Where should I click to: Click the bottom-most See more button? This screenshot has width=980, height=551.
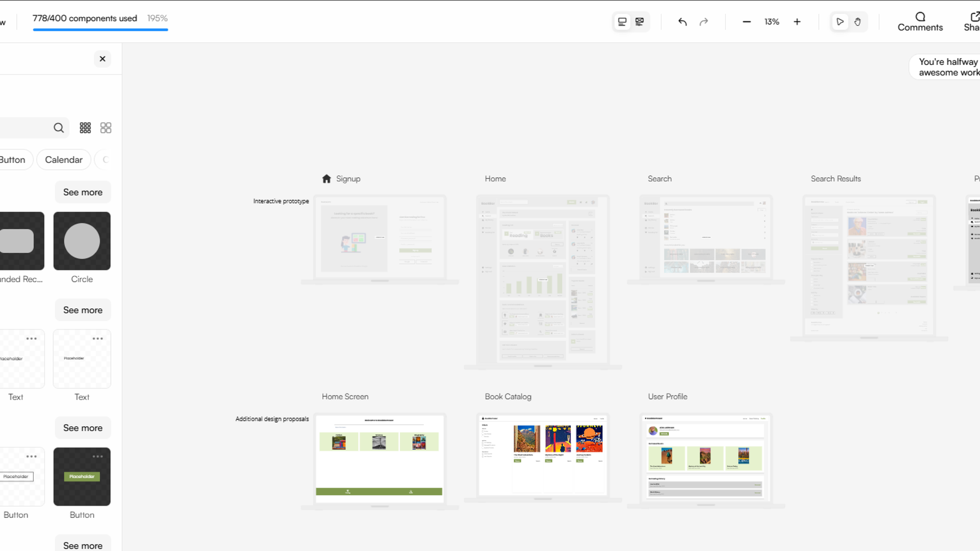click(x=83, y=544)
